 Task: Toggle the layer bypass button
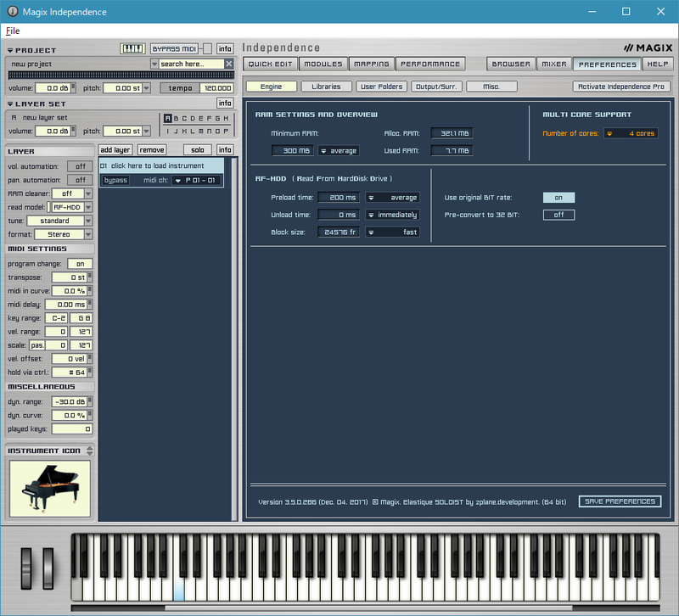(115, 180)
